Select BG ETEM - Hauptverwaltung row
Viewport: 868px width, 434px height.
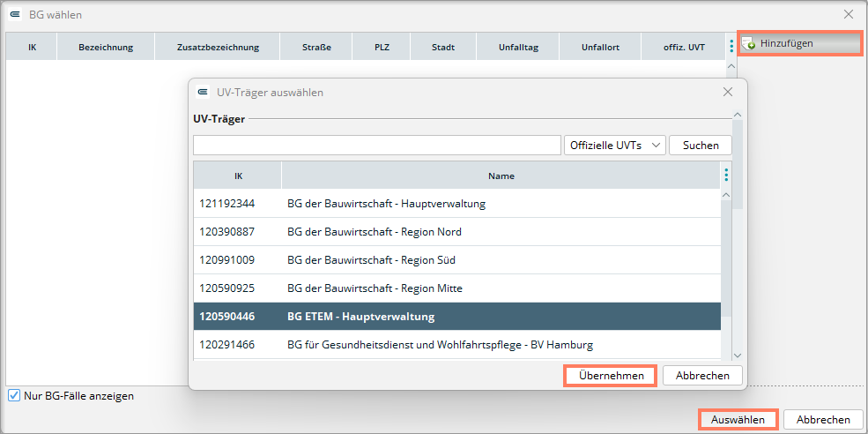[x=456, y=317]
